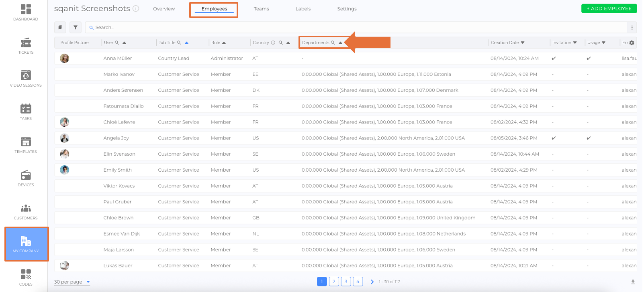Open Customers from the sidebar
644x292 pixels.
tap(26, 211)
